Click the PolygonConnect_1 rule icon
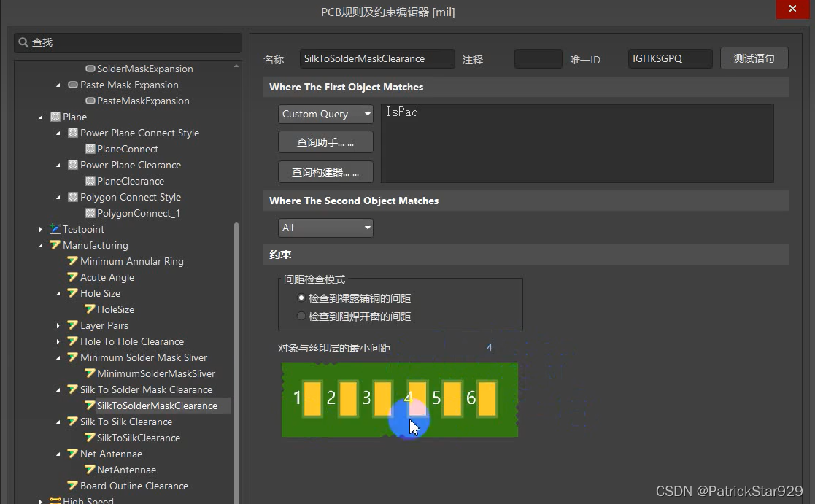The width and height of the screenshot is (815, 504). coord(90,213)
